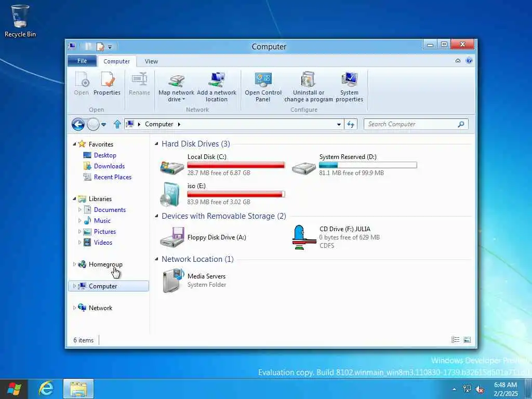532x399 pixels.
Task: Collapse the Hard Disk Drives group
Action: 156,143
